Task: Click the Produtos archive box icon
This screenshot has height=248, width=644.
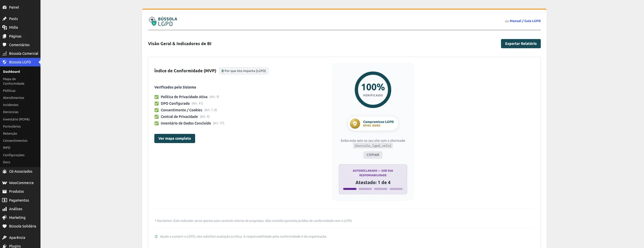Action: (x=4, y=192)
